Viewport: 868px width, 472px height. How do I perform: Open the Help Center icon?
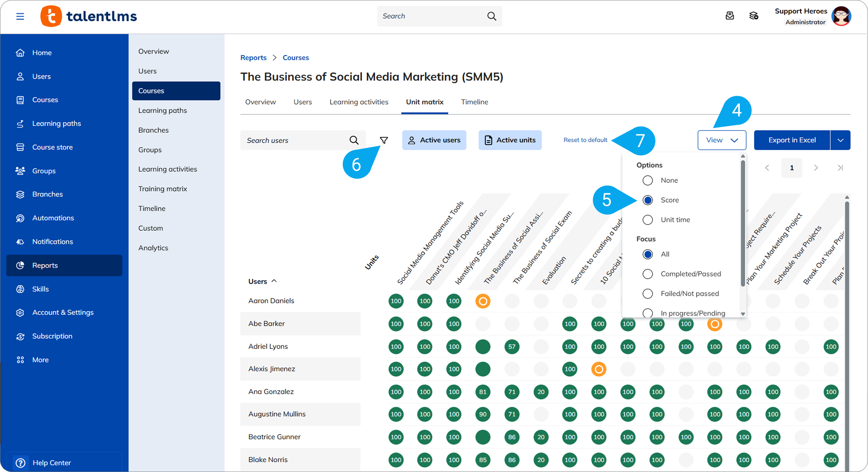(x=20, y=463)
